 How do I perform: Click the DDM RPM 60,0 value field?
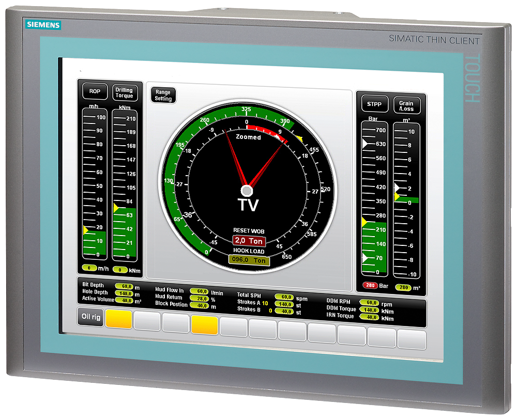point(369,302)
